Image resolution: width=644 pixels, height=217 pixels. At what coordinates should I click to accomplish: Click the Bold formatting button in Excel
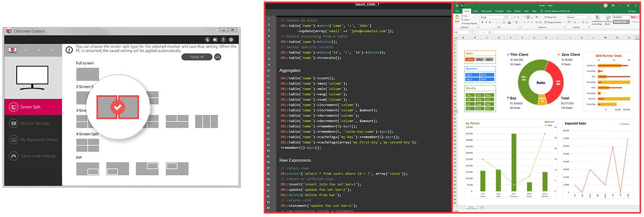482,22
